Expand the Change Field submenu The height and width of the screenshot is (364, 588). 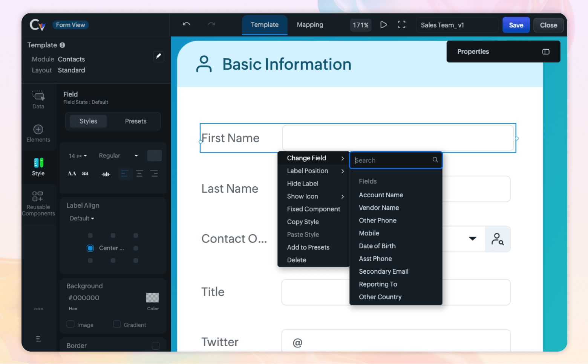(x=314, y=158)
